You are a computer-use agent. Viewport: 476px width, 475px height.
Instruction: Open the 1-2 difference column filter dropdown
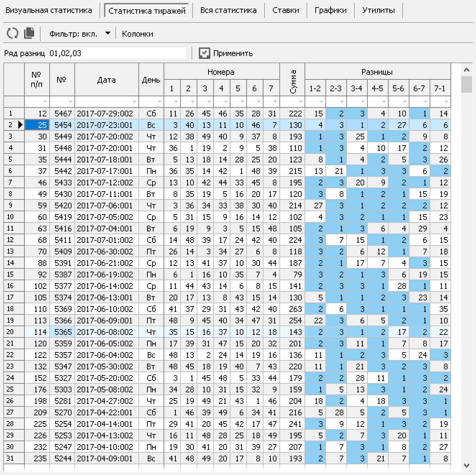[321, 102]
